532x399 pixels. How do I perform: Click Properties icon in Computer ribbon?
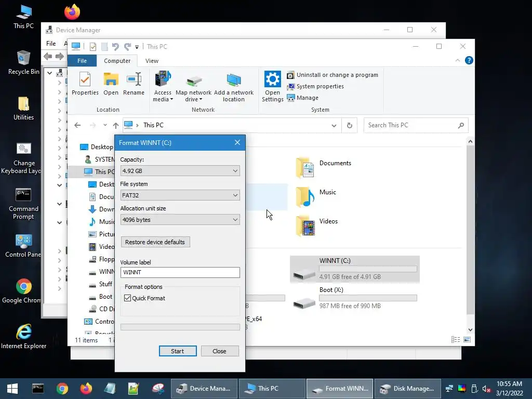tap(85, 83)
